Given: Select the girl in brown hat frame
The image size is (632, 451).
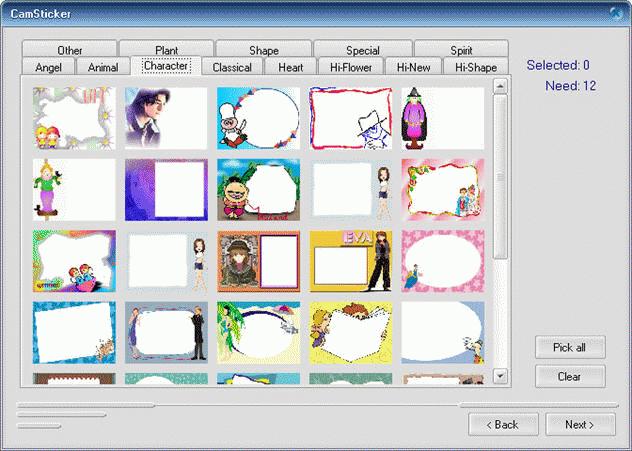Looking at the screenshot, I should pos(258,261).
